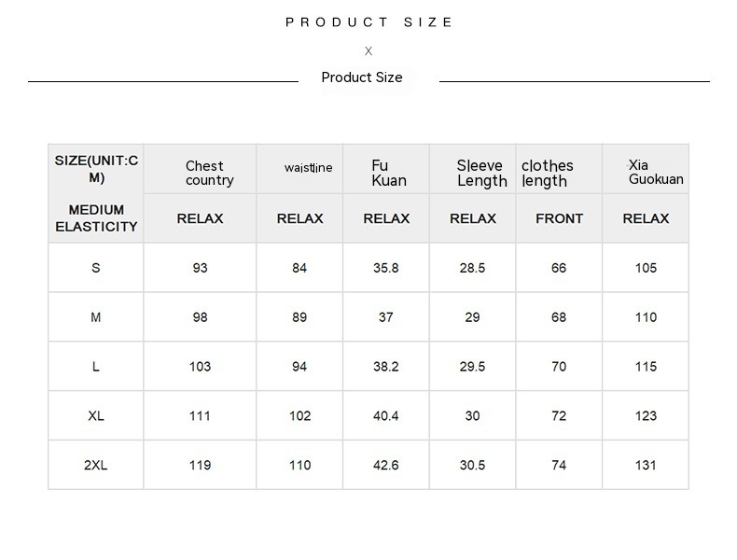Select sleeve length value 29.5
Image resolution: width=737 pixels, height=560 pixels.
[x=473, y=367]
